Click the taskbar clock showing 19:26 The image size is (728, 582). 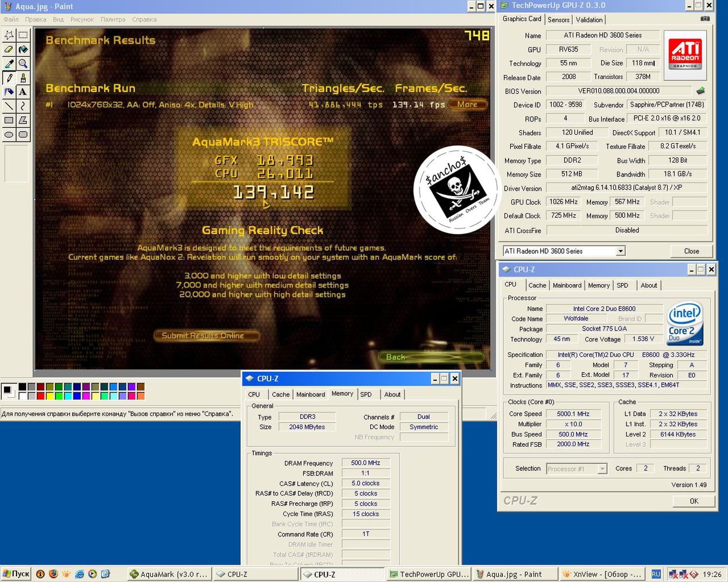(712, 574)
